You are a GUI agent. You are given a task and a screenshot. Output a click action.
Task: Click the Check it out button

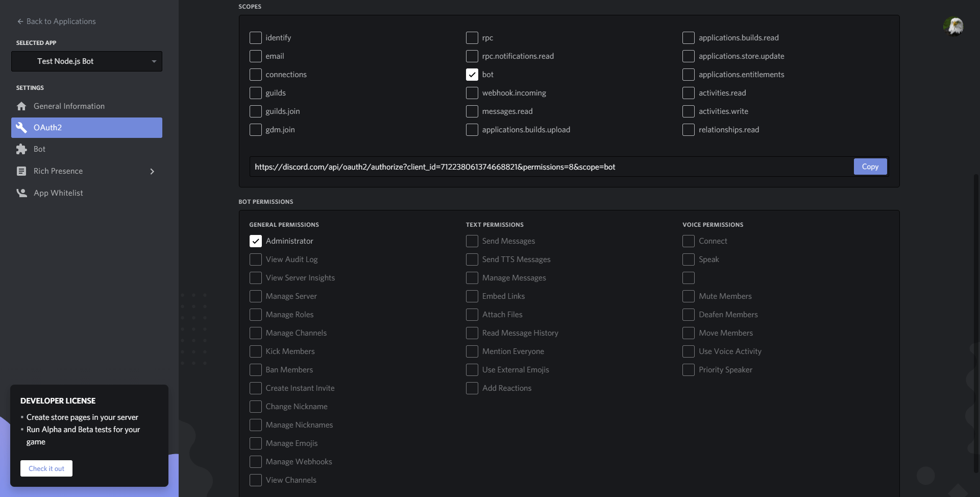[x=46, y=468]
